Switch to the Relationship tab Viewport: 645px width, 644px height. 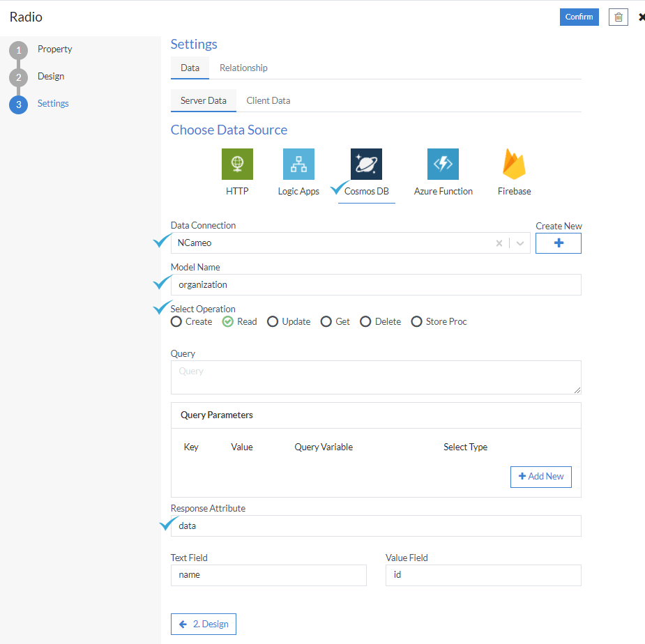pyautogui.click(x=243, y=68)
